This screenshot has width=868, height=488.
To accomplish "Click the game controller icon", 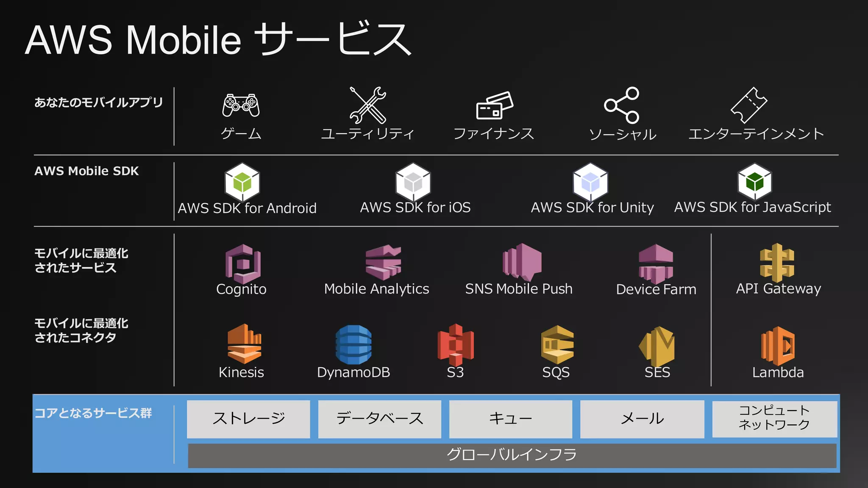I will click(241, 105).
